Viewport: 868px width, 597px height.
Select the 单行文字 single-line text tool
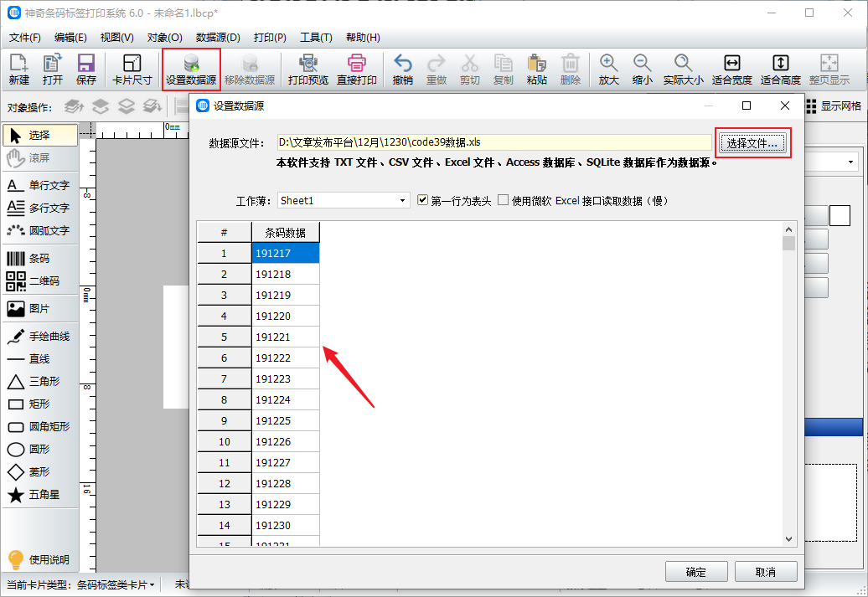click(40, 185)
